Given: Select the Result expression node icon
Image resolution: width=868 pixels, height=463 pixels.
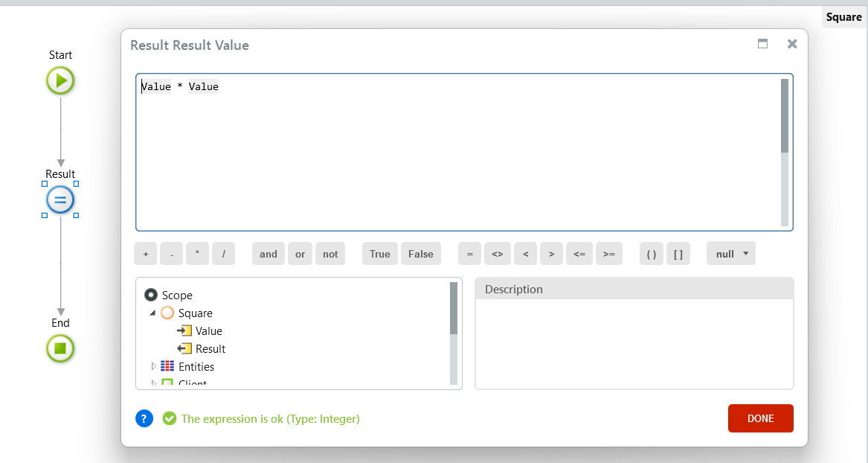Looking at the screenshot, I should [x=60, y=199].
